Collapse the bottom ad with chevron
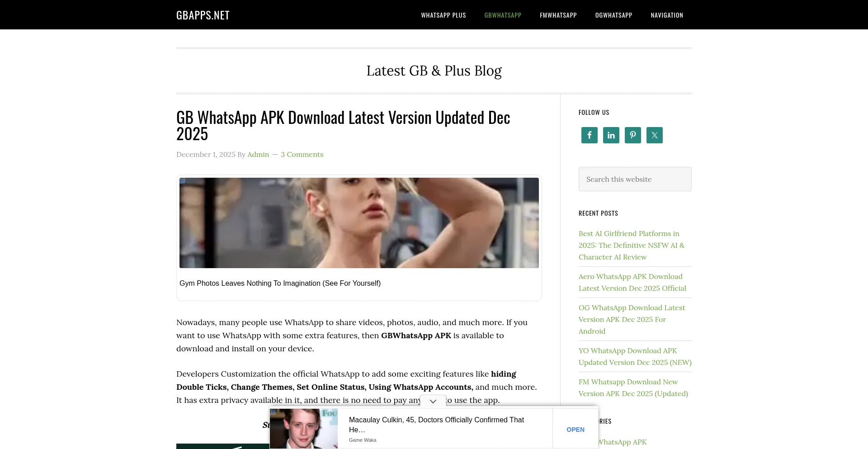This screenshot has height=449, width=868. point(433,401)
